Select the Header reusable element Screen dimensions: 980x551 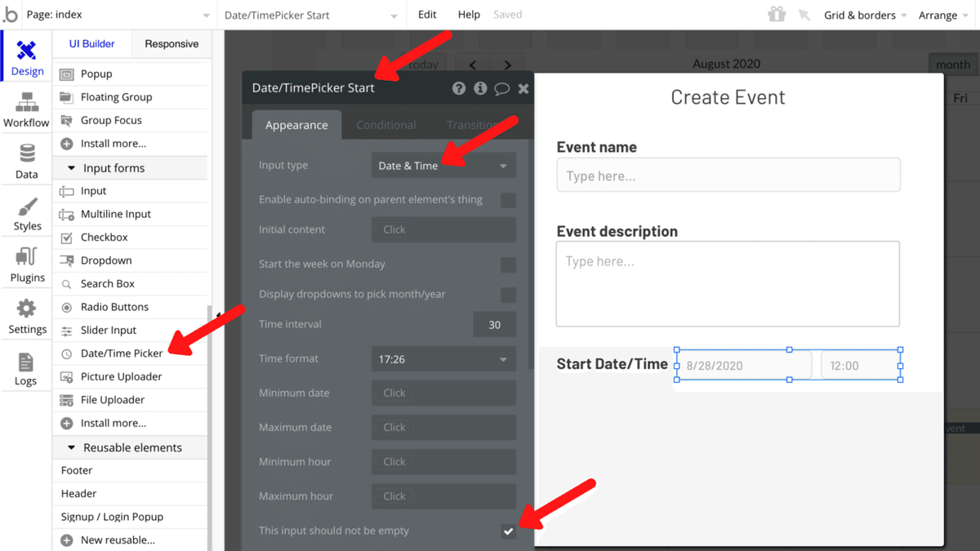130,494
